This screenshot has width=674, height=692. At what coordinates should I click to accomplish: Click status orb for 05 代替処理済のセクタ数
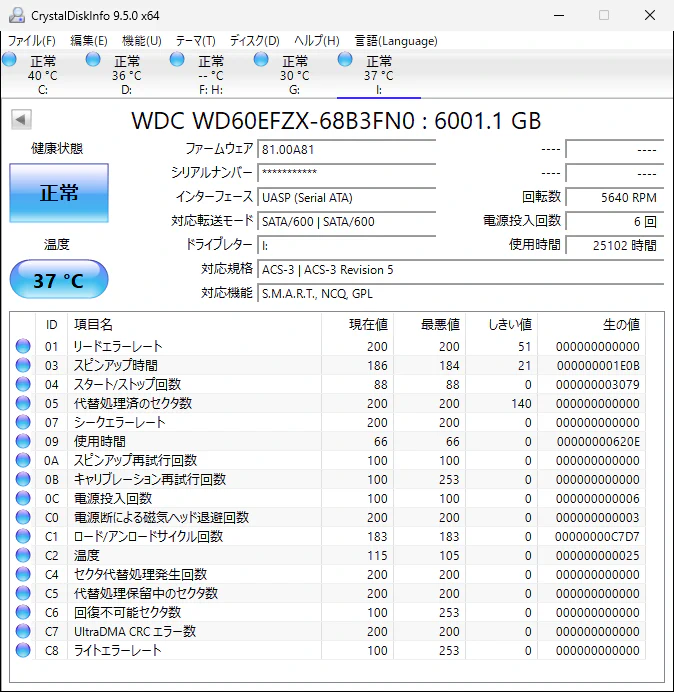(x=23, y=403)
